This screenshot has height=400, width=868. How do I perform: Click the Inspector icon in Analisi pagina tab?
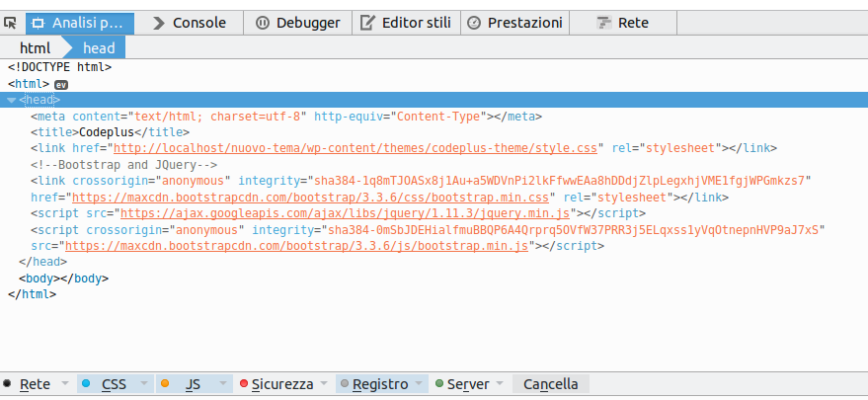[39, 22]
